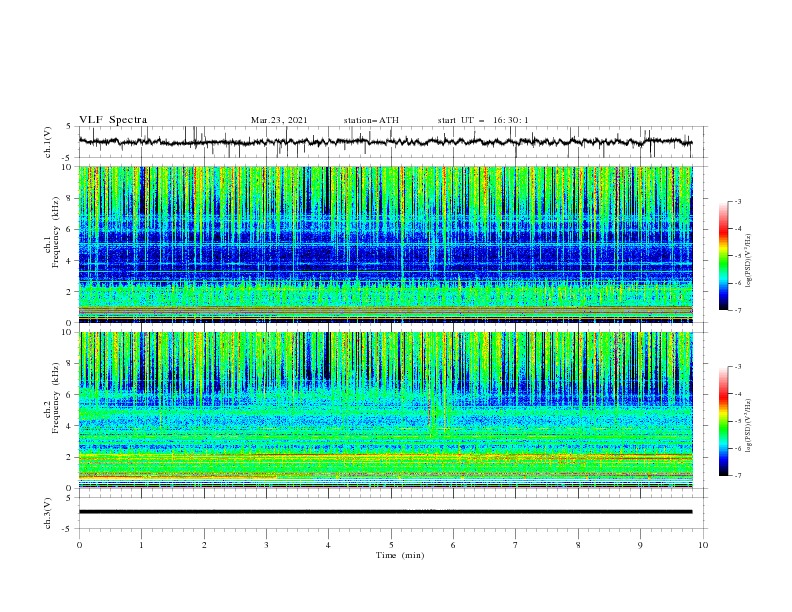Click the "start UT = 16:30:1" label

click(483, 120)
